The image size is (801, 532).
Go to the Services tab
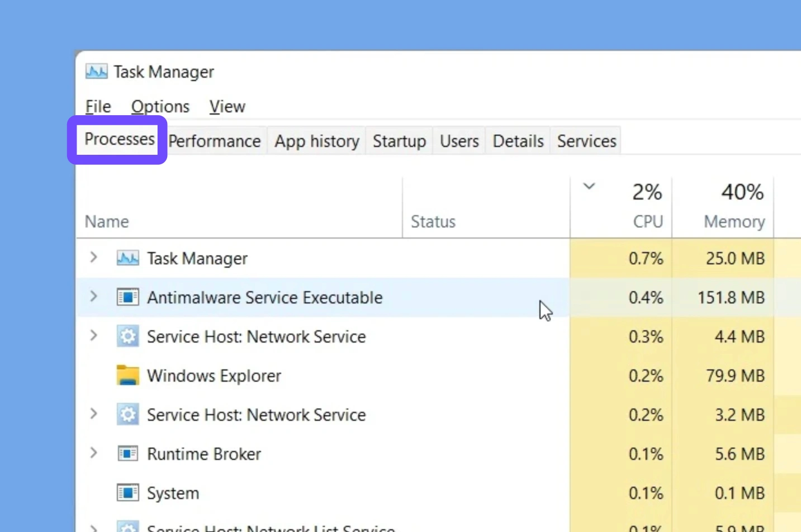click(x=586, y=141)
